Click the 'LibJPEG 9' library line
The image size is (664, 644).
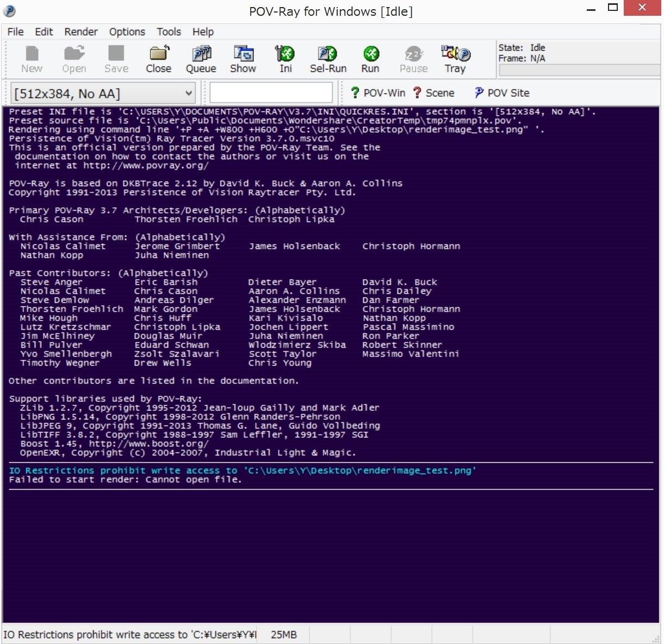[200, 426]
